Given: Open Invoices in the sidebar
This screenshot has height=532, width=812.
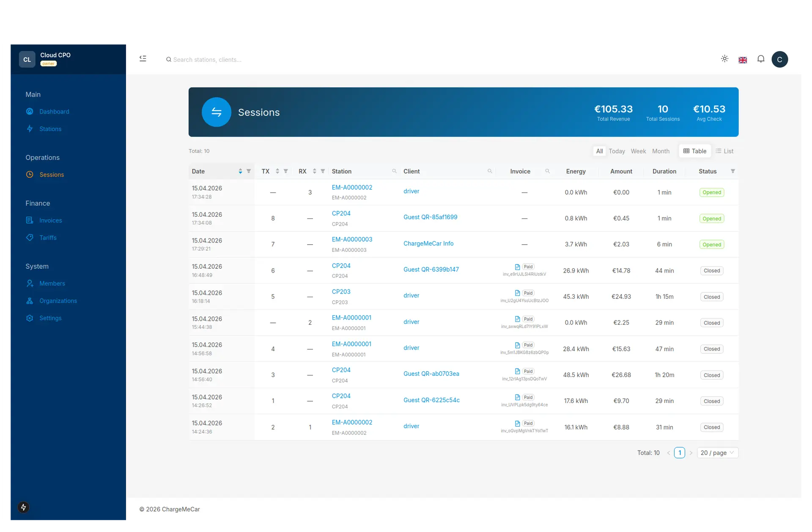Looking at the screenshot, I should (50, 220).
